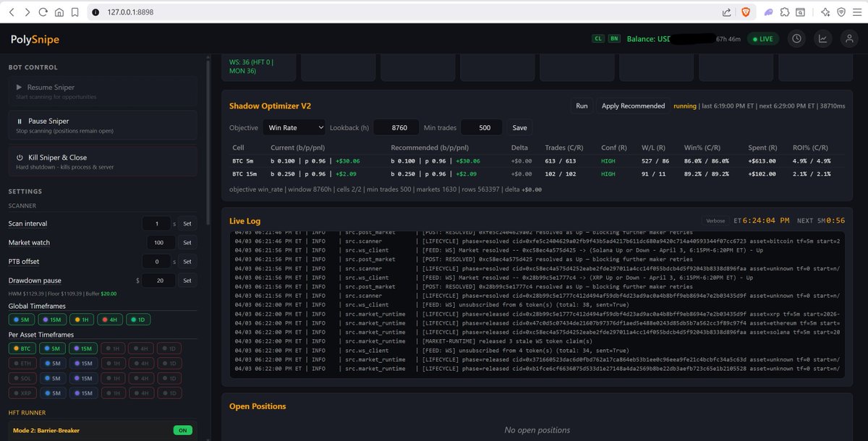The height and width of the screenshot is (441, 868).
Task: Click Kill Sniper & Close button
Action: coord(103,160)
